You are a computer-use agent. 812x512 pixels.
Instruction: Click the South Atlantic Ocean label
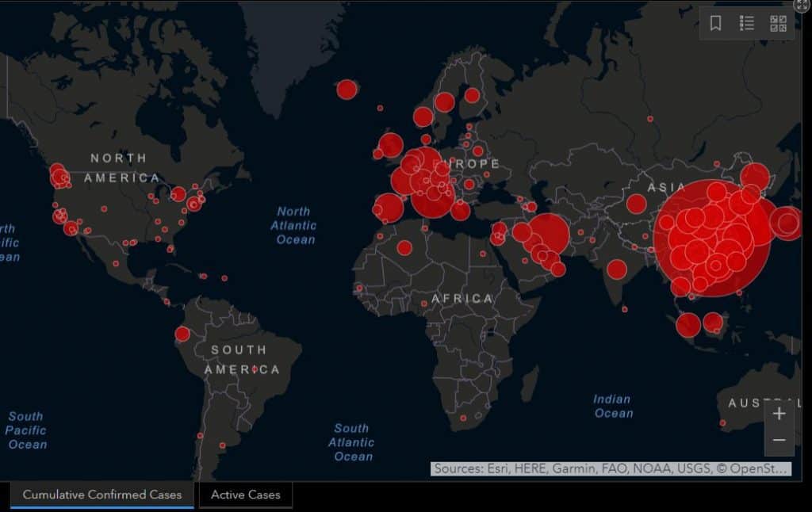tap(351, 442)
